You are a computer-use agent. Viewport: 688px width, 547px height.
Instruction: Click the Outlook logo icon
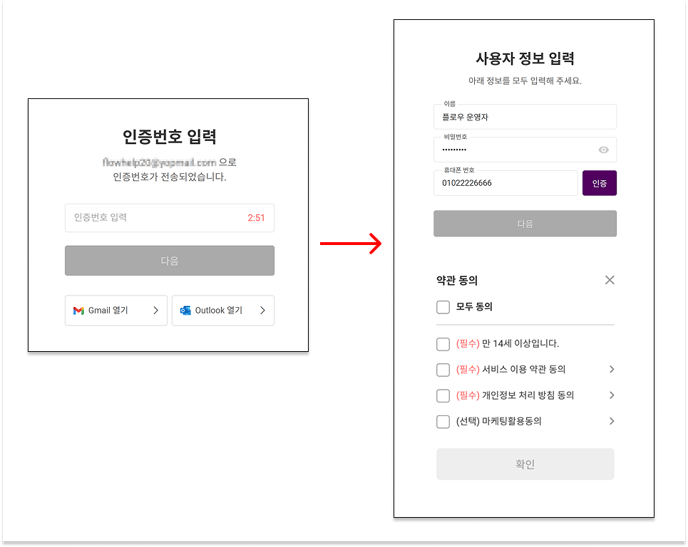185,311
